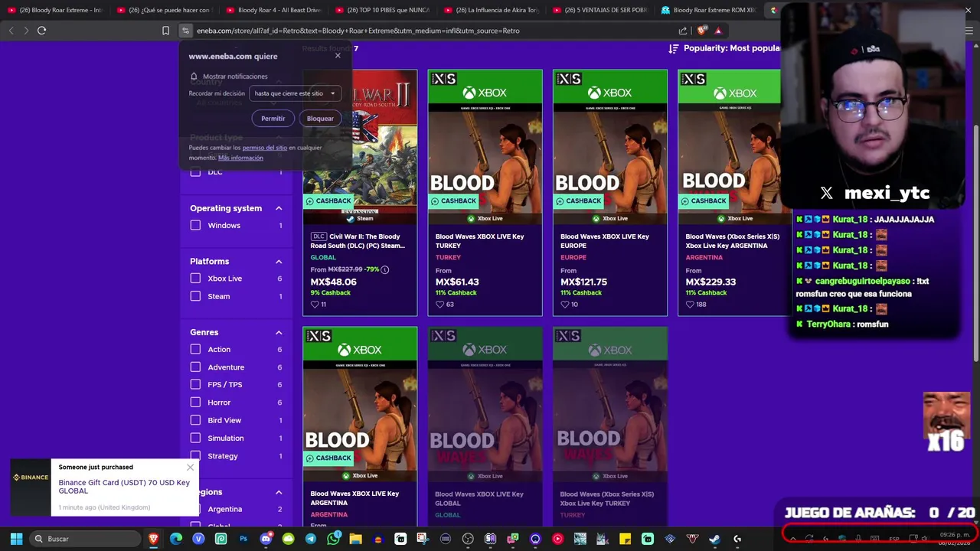Switch to Bloody Roar Extreme ROM tab
This screenshot has width=980, height=551.
click(x=710, y=10)
